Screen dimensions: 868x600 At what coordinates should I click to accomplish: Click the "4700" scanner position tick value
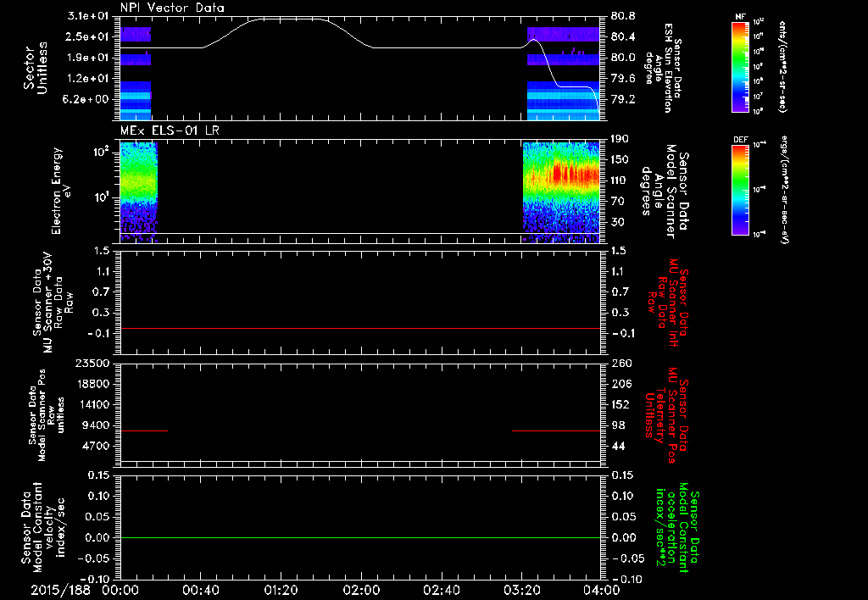coord(97,446)
